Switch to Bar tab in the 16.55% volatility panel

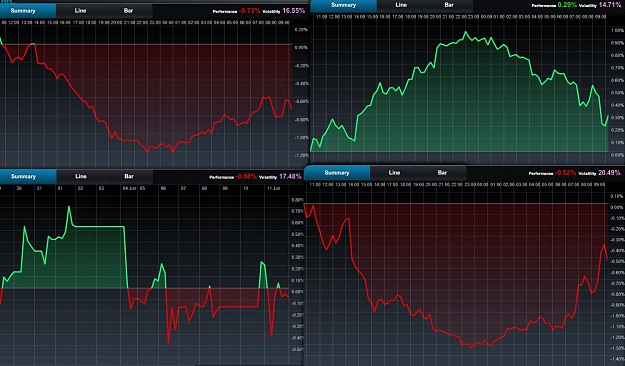point(128,11)
